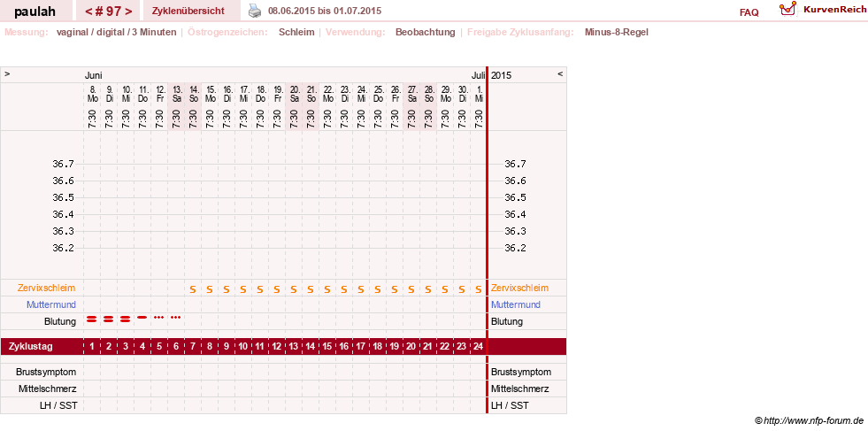The height and width of the screenshot is (431, 868).
Task: Click the left Zervixschleim row label
Action: 47,289
